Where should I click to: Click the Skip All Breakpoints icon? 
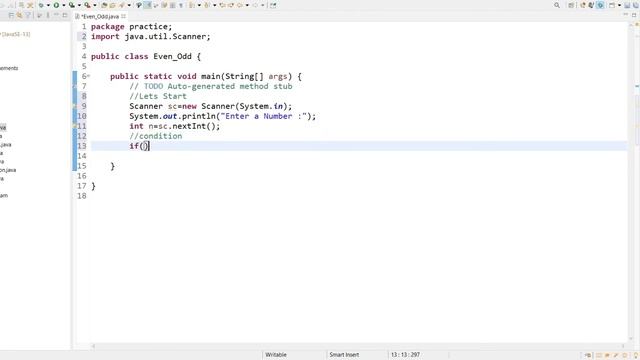tap(30, 5)
